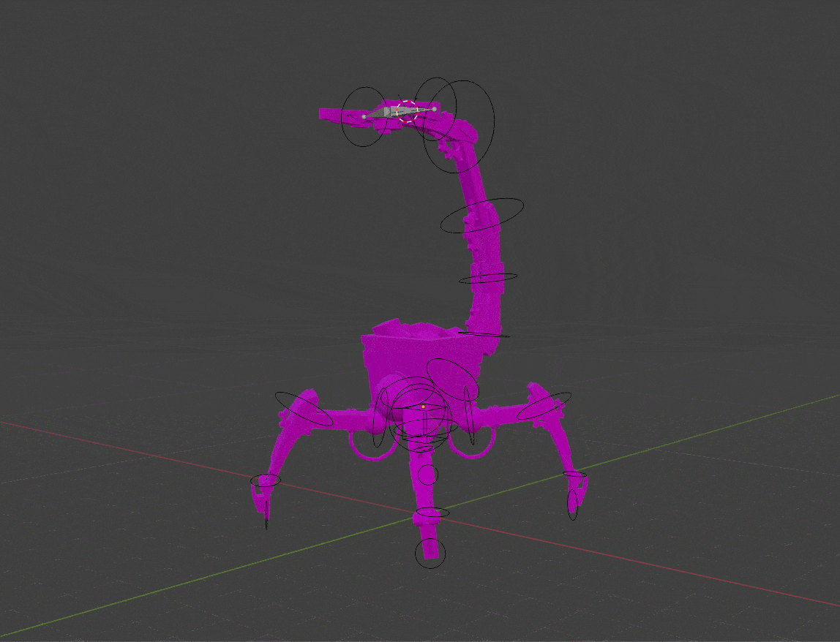Click the gray bone's right end joint sphere
Screen dimensions: 840x642
point(434,109)
